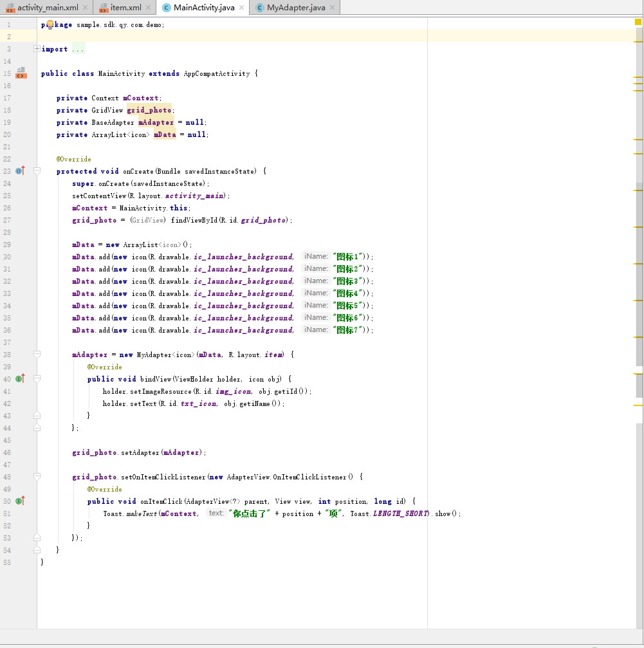644x648 pixels.
Task: Collapse the setOnItemClickListener block on line 48
Action: [x=37, y=477]
